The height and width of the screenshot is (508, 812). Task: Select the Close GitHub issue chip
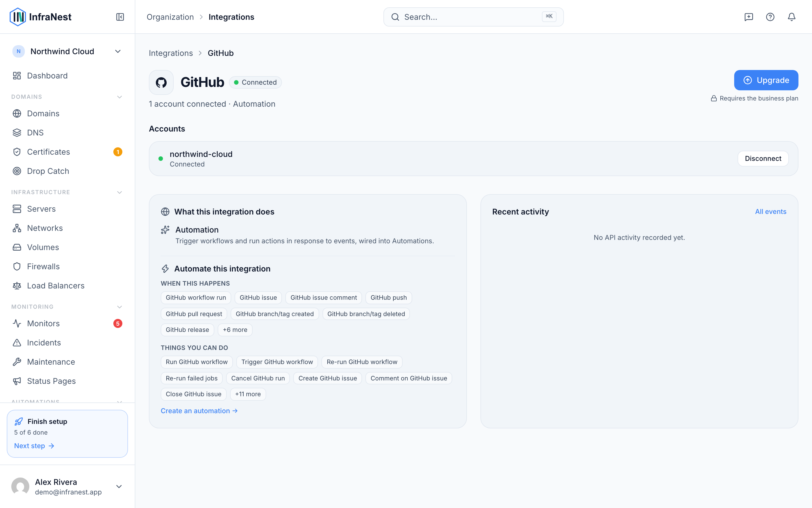(194, 395)
